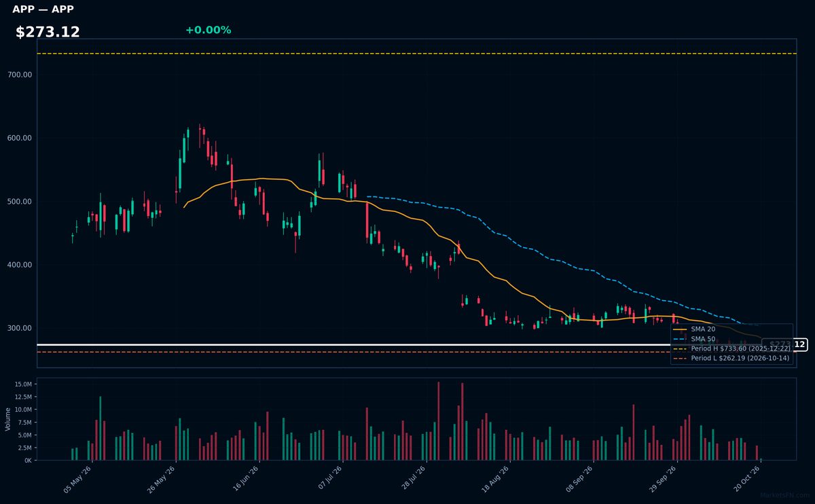The image size is (815, 504).
Task: Select the Period L $262.19 legend item
Action: coord(731,358)
